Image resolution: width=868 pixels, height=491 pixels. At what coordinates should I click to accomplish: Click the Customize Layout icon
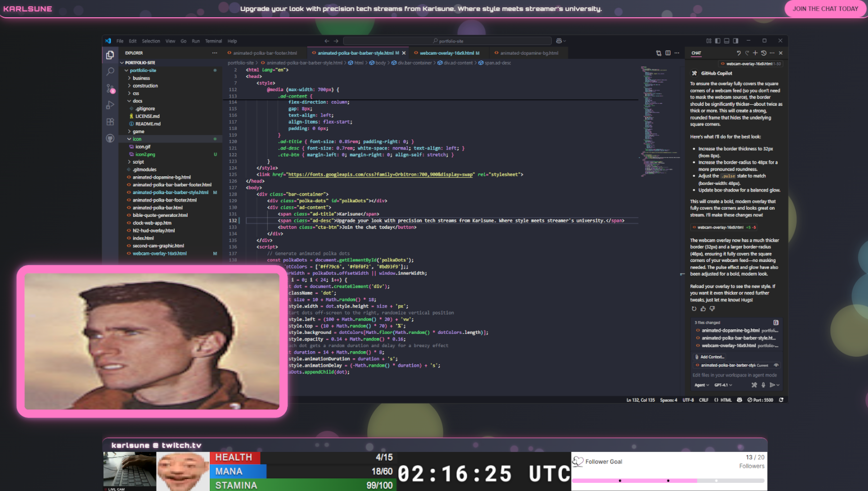(x=708, y=41)
